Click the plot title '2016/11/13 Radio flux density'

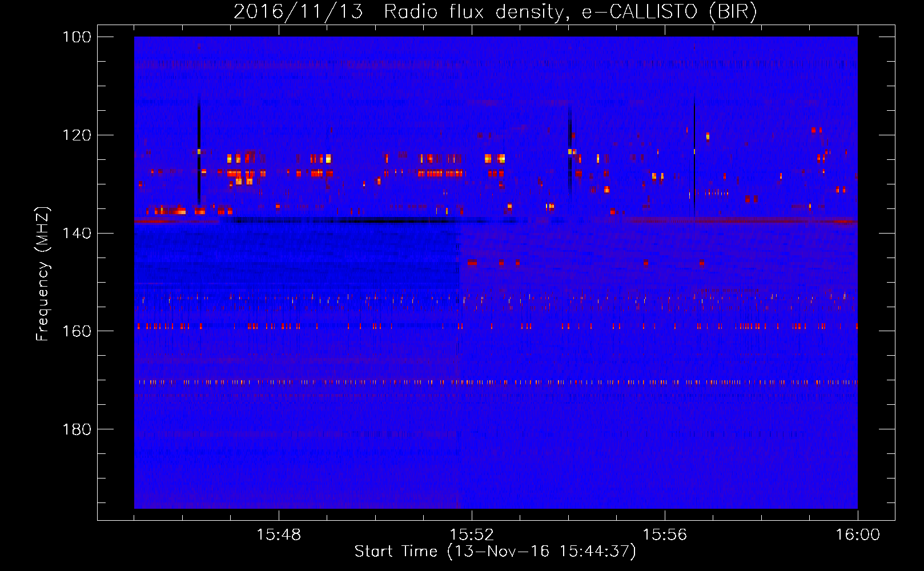(x=495, y=12)
